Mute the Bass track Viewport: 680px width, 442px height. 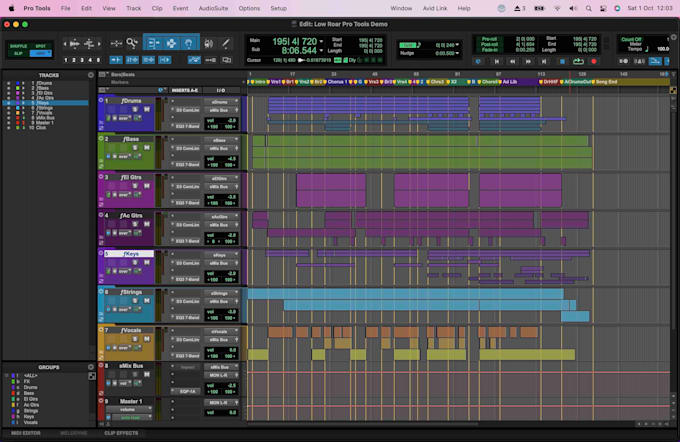[147, 147]
